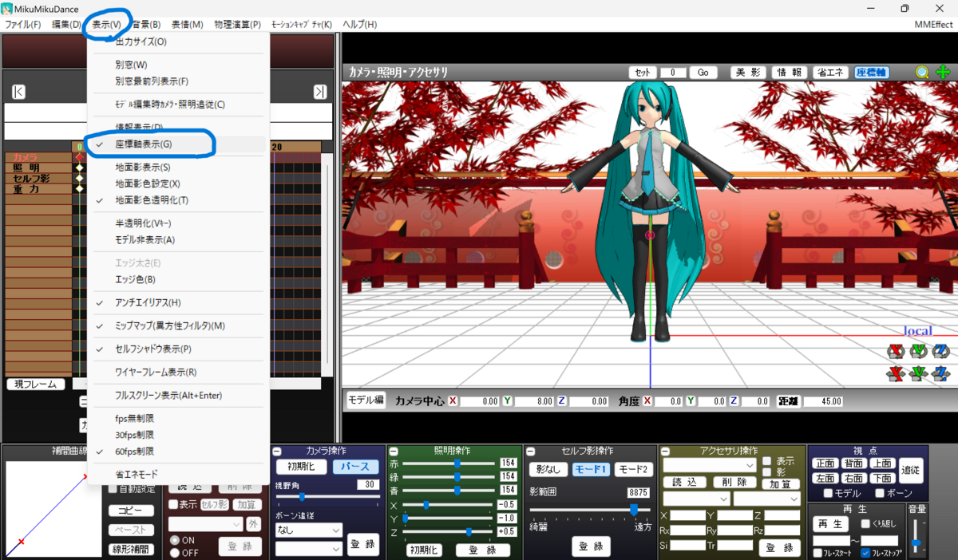
Task: Click the 影範囲 slider handle
Action: click(x=634, y=508)
